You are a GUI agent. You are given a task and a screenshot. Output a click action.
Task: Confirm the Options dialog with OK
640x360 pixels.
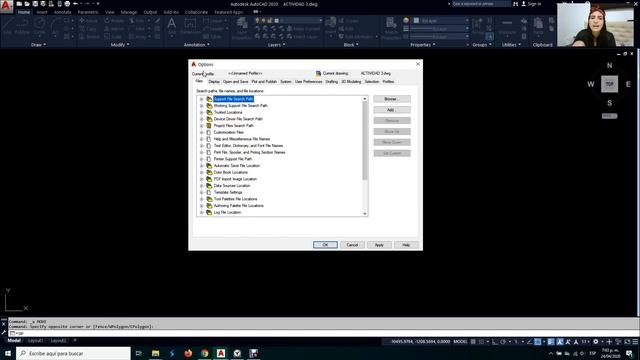tap(325, 245)
